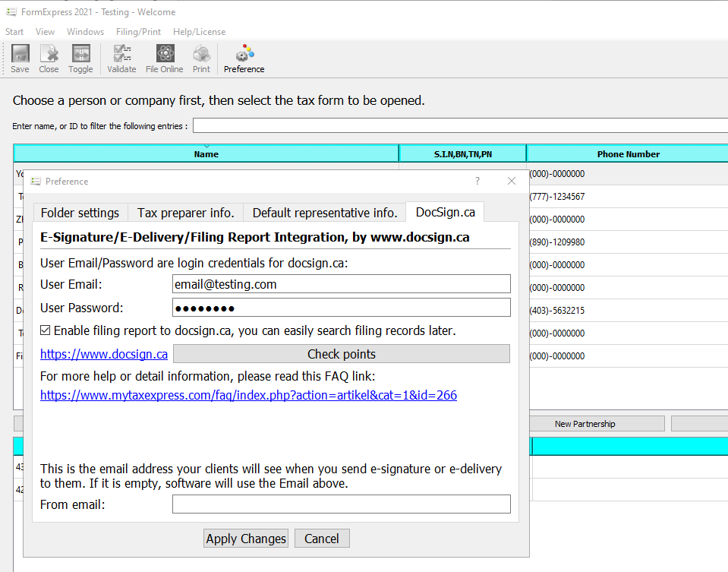Image resolution: width=728 pixels, height=572 pixels.
Task: Click the Save toolbar icon
Action: click(20, 58)
